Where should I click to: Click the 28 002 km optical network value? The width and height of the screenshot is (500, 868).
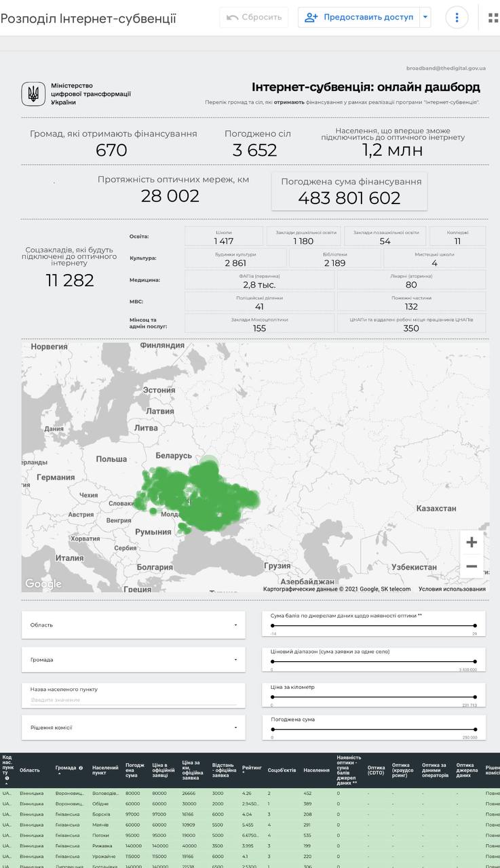point(170,196)
